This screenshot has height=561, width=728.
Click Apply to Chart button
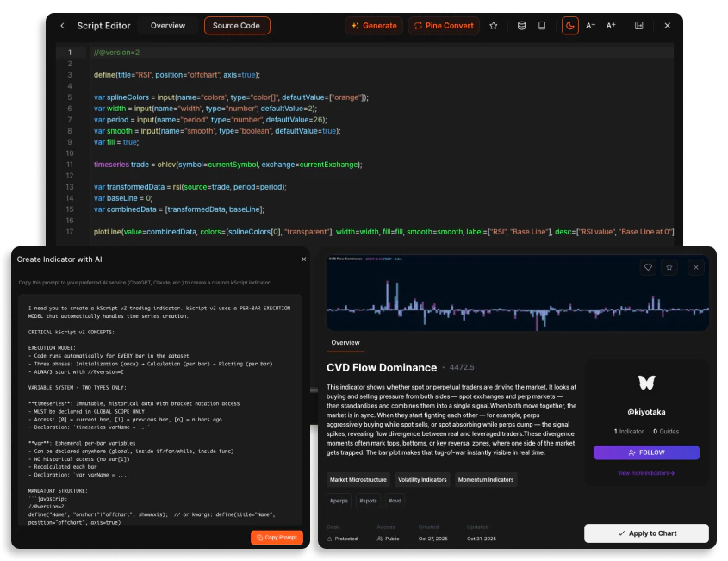[646, 533]
